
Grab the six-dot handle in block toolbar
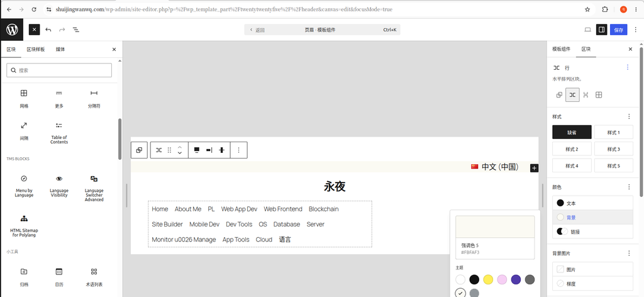click(x=169, y=150)
